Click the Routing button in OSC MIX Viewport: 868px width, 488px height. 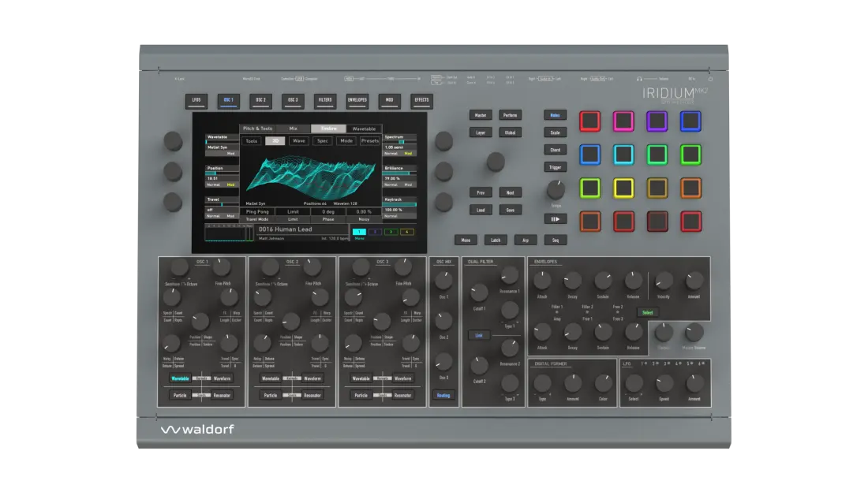click(443, 395)
